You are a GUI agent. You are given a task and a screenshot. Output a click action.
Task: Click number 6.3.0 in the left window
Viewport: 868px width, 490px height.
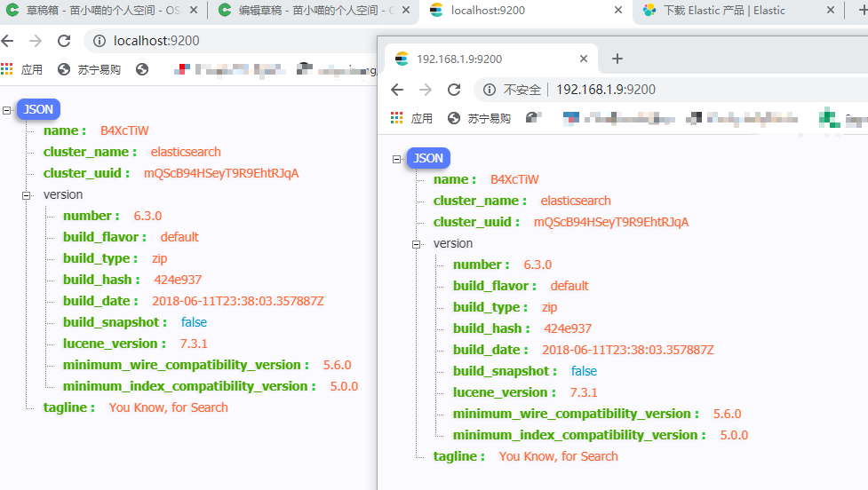(x=147, y=216)
